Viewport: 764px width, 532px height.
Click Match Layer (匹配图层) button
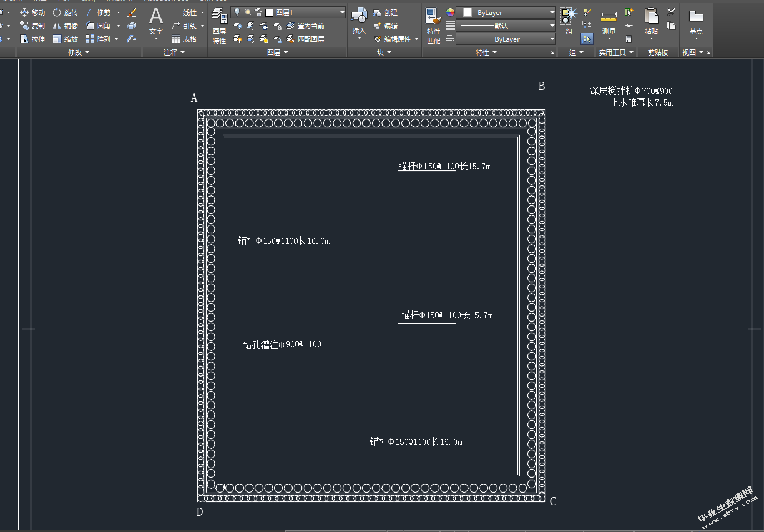coord(305,39)
